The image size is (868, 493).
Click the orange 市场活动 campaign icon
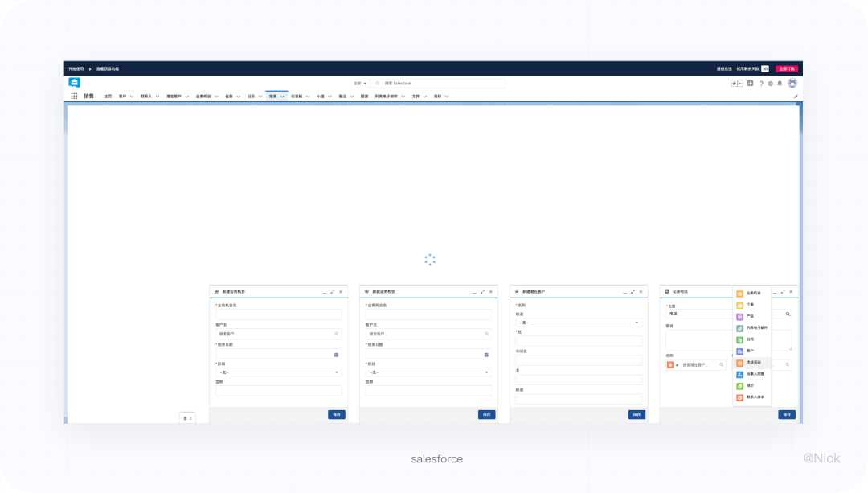[739, 362]
